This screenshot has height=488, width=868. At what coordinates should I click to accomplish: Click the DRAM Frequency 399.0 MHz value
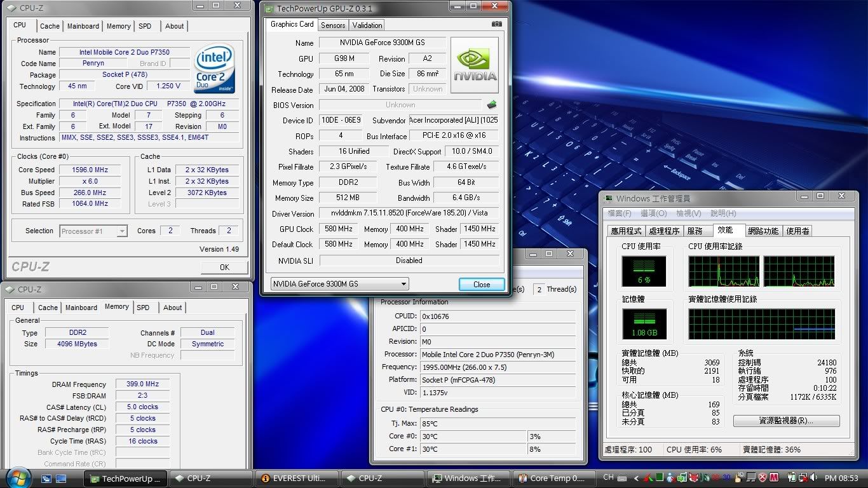(143, 384)
